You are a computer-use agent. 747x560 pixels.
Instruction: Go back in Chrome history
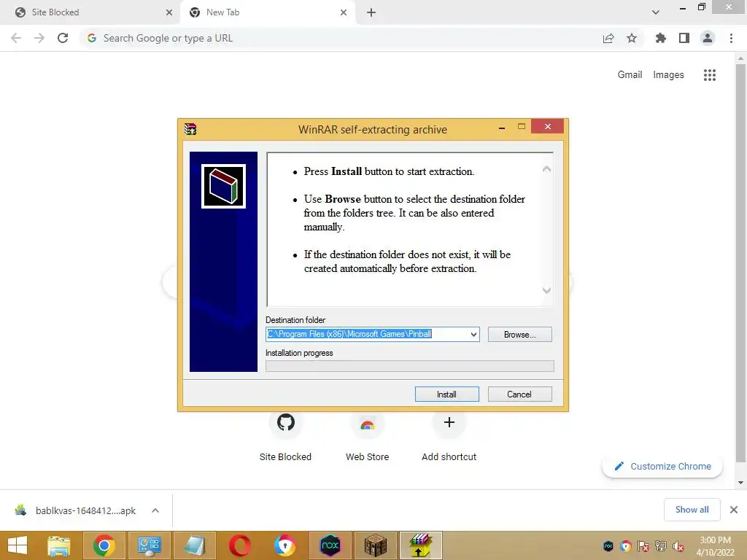(x=16, y=38)
